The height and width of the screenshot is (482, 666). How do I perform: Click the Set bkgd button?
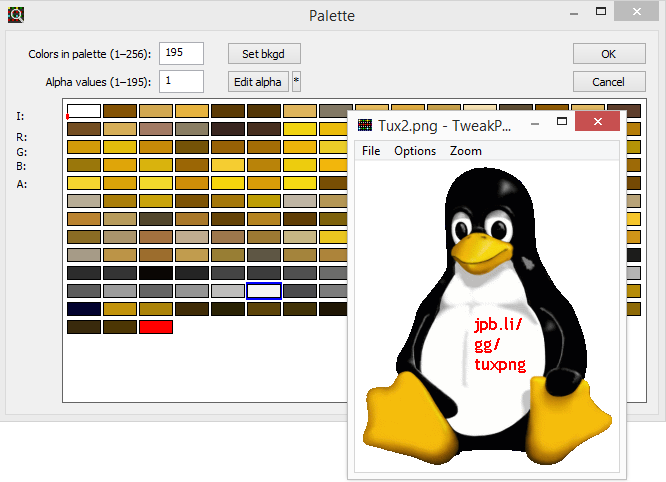pyautogui.click(x=264, y=54)
